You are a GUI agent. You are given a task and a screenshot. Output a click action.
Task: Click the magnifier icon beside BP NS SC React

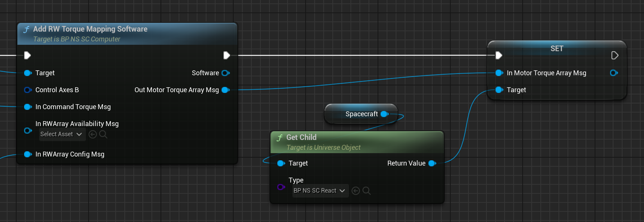tap(366, 191)
